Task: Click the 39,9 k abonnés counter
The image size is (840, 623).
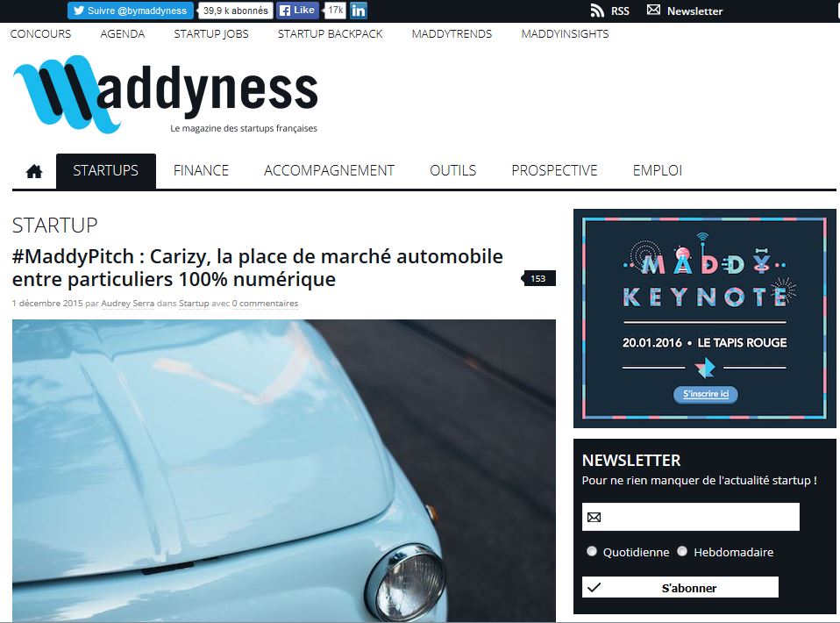Action: click(235, 11)
